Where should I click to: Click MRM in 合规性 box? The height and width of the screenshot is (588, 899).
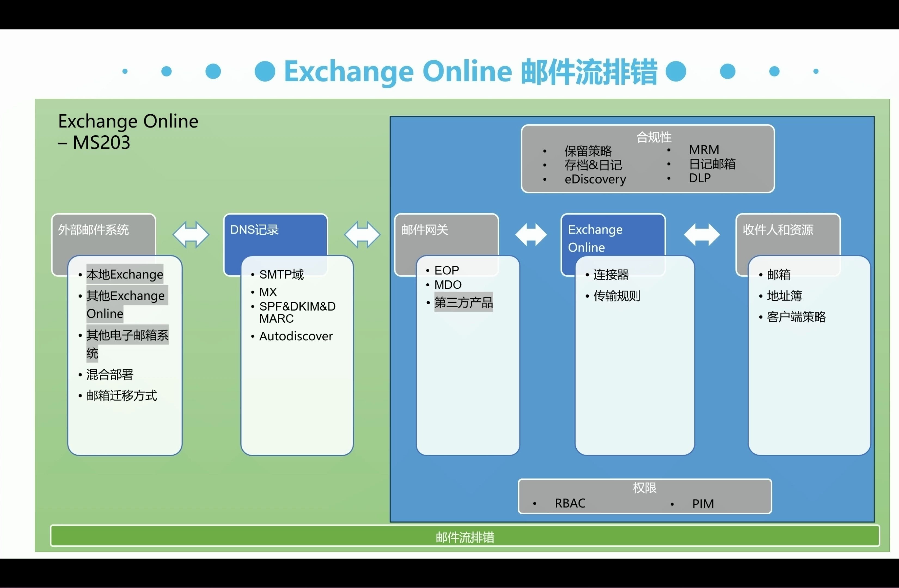(x=704, y=149)
